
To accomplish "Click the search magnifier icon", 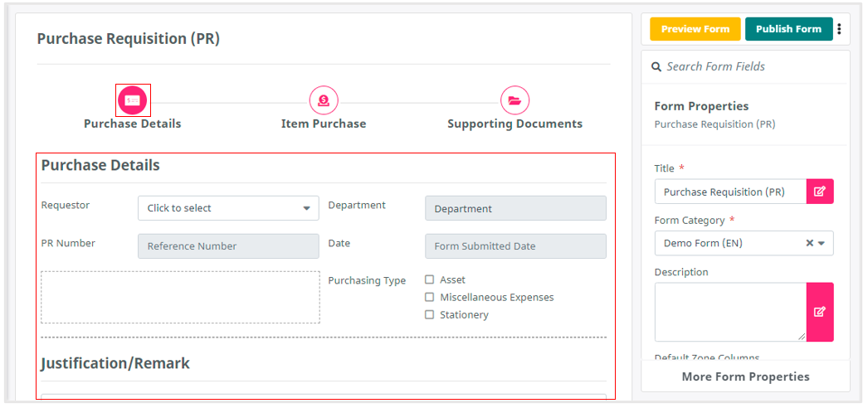I will tap(656, 67).
